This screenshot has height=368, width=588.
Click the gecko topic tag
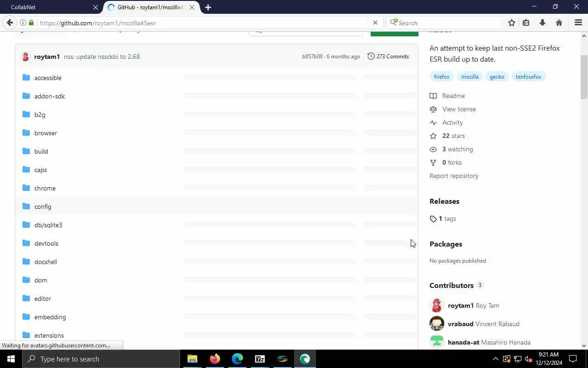pyautogui.click(x=497, y=77)
